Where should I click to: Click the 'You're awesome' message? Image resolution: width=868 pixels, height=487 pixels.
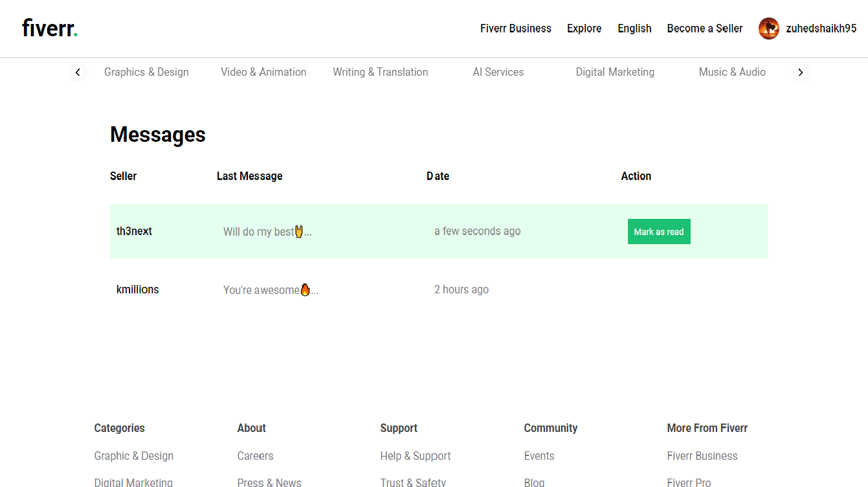tap(271, 290)
